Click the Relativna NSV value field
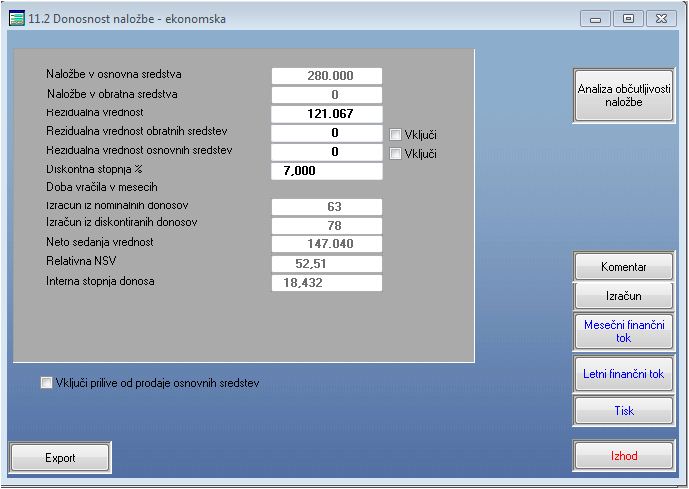The height and width of the screenshot is (489, 689). (x=326, y=263)
